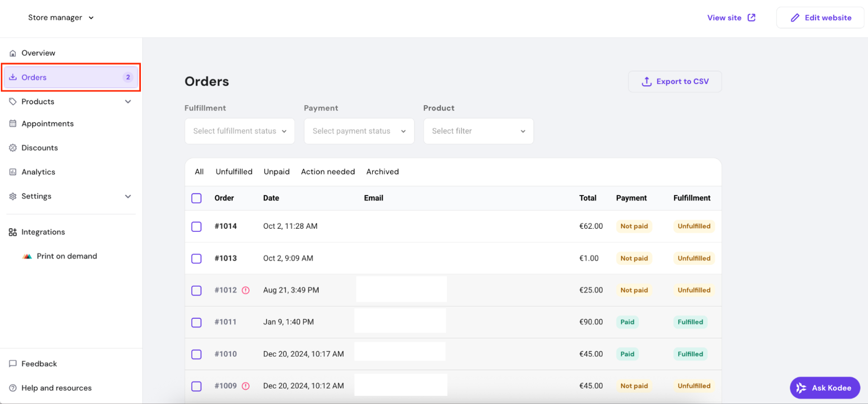Click the Analytics chart icon

[x=13, y=172]
